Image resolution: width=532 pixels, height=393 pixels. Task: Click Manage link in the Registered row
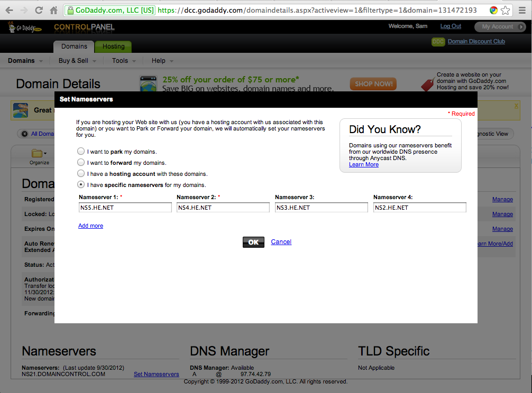click(x=502, y=199)
